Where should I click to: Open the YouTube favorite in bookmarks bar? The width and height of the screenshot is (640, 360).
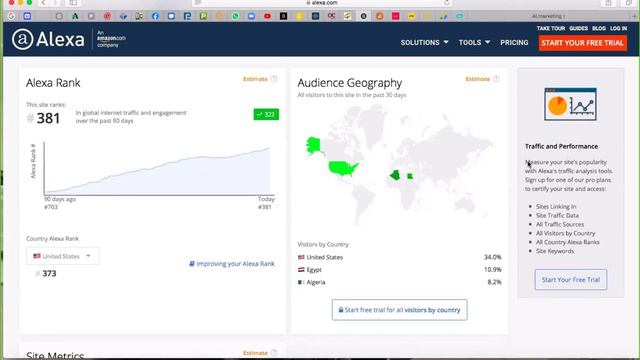267,16
